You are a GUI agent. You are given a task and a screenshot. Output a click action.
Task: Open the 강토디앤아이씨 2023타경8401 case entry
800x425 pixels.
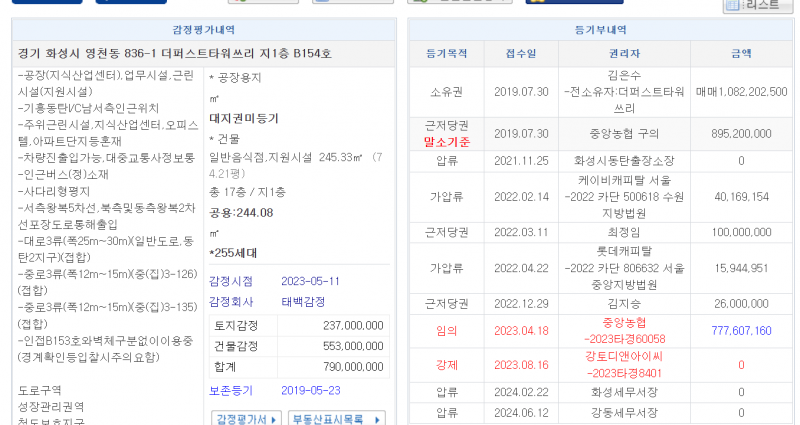(x=622, y=366)
